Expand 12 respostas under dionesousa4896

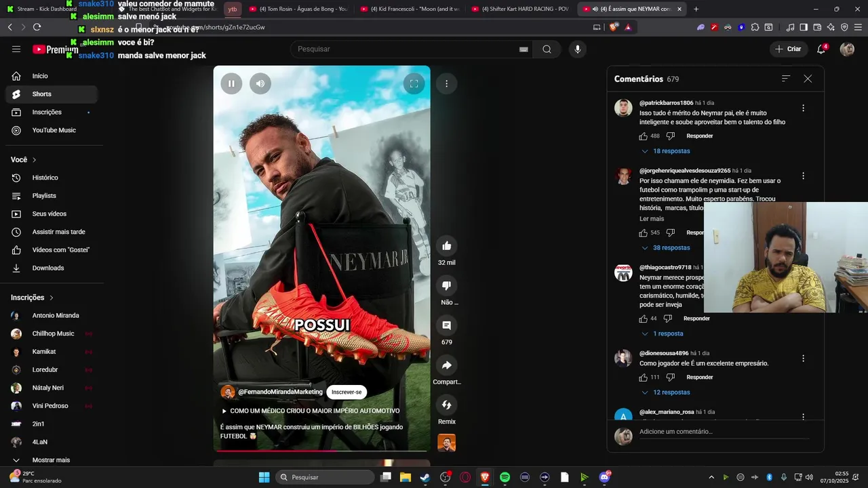pyautogui.click(x=665, y=392)
